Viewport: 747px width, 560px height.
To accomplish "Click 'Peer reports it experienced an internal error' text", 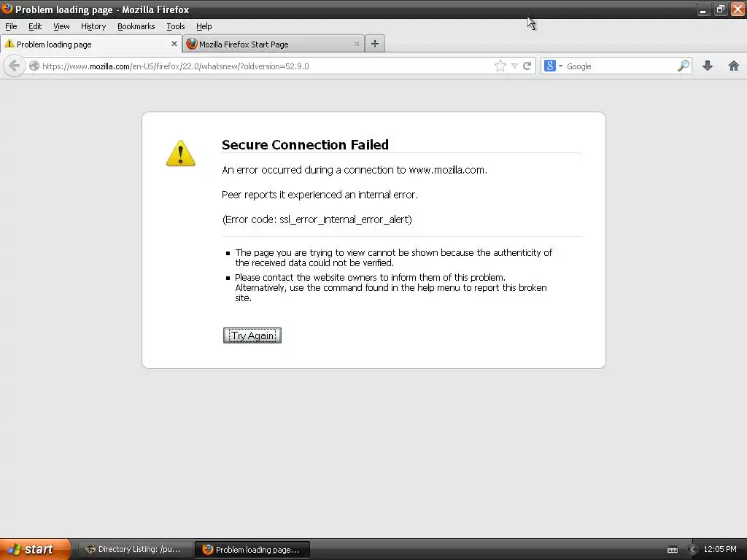I will click(320, 195).
